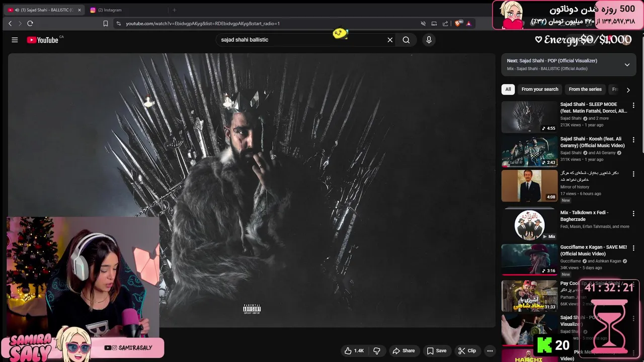
Task: Open Gucciflame x Kagan - SAVE ME! title
Action: tap(594, 250)
